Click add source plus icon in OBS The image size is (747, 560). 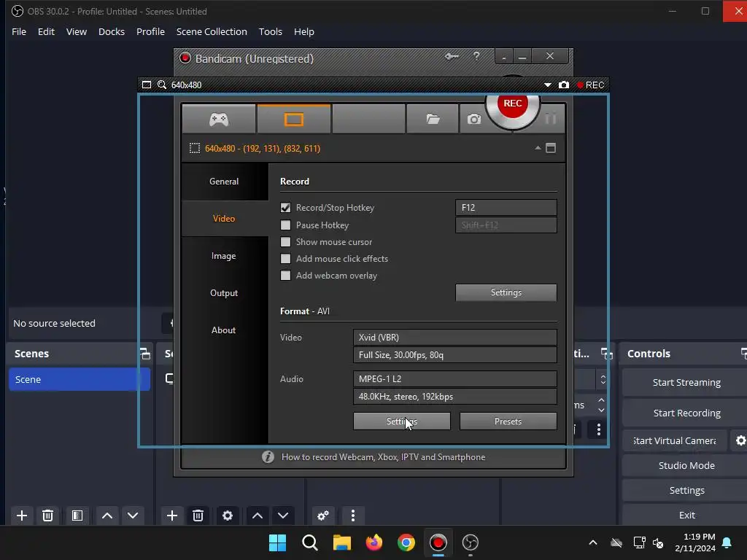[x=172, y=516]
